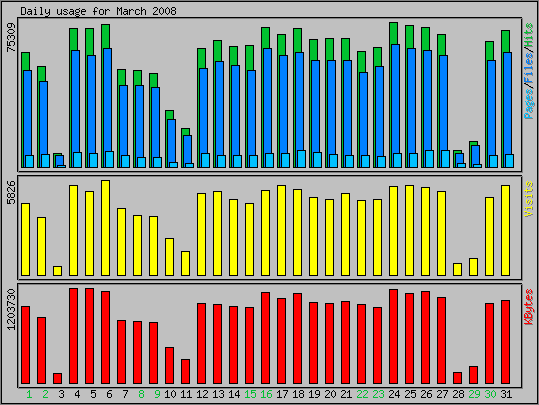Viewport: 539px width, 405px height.
Task: Click day 2 label on x-axis
Action: click(x=45, y=394)
